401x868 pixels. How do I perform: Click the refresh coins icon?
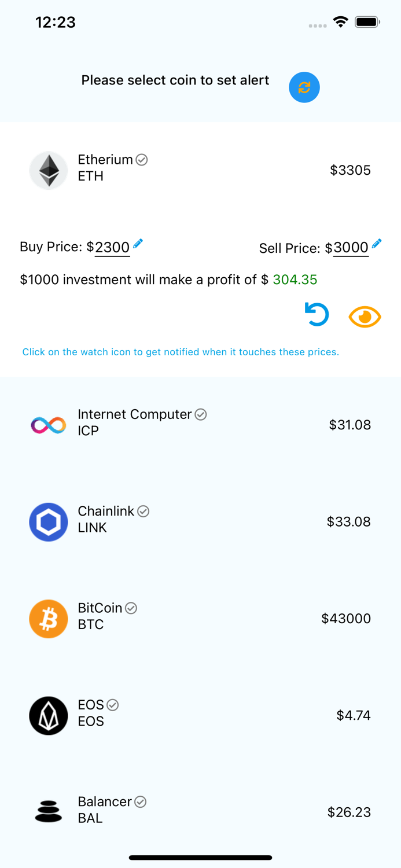[304, 87]
